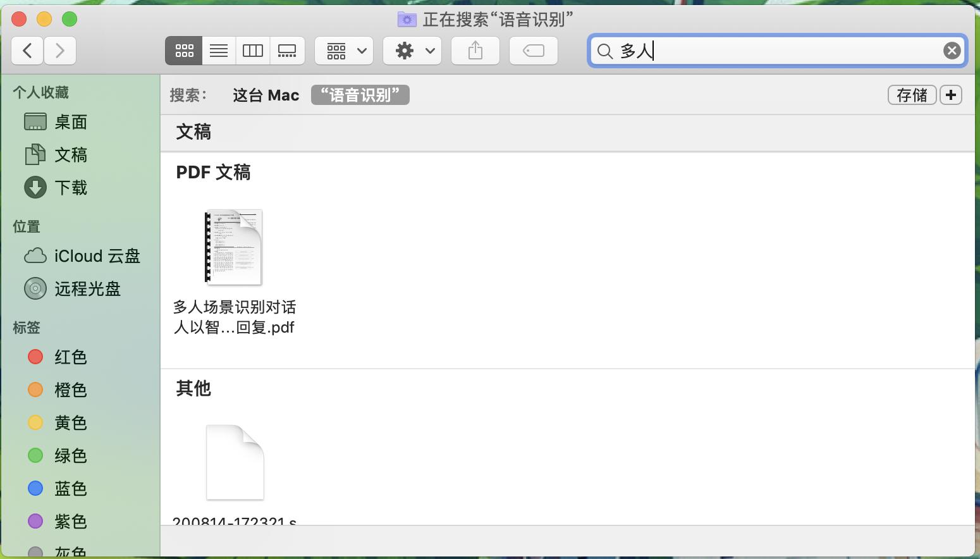Image resolution: width=980 pixels, height=559 pixels.
Task: Switch to gallery view mode
Action: click(x=287, y=51)
